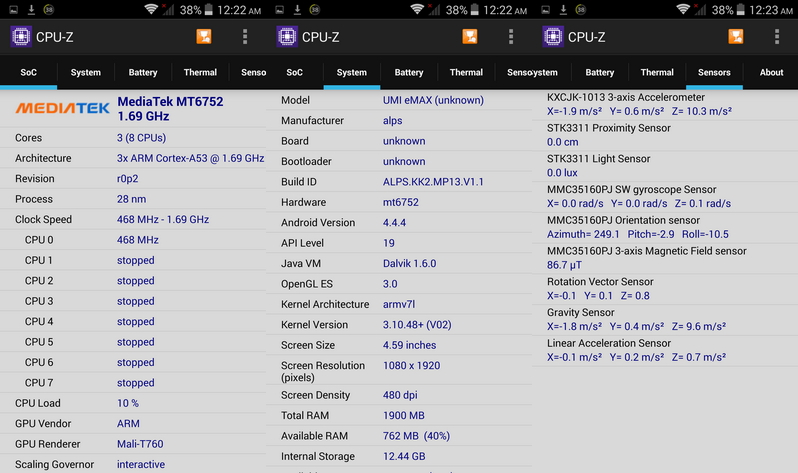Tap the CPU 7 stopped row

pyautogui.click(x=133, y=382)
